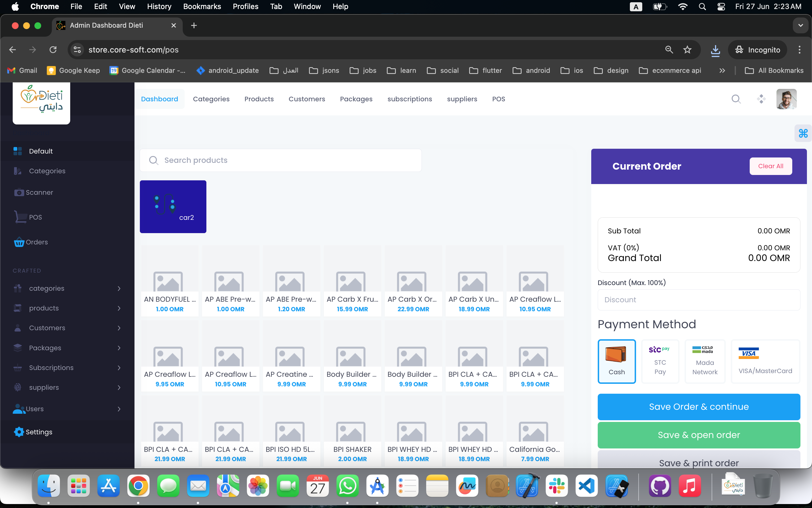This screenshot has height=508, width=812.
Task: Open suppliers in the top navigation
Action: [x=462, y=99]
